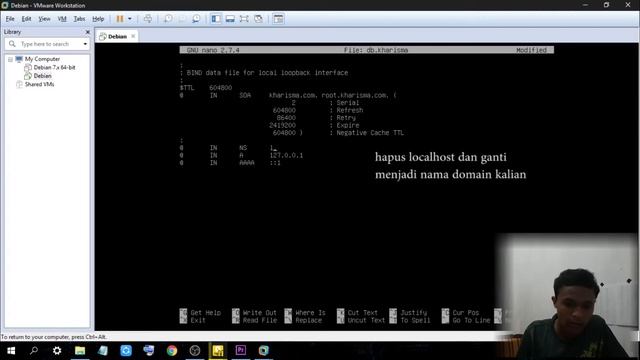Image resolution: width=640 pixels, height=360 pixels.
Task: Open the notepad-style taskbar app
Action: click(103, 351)
